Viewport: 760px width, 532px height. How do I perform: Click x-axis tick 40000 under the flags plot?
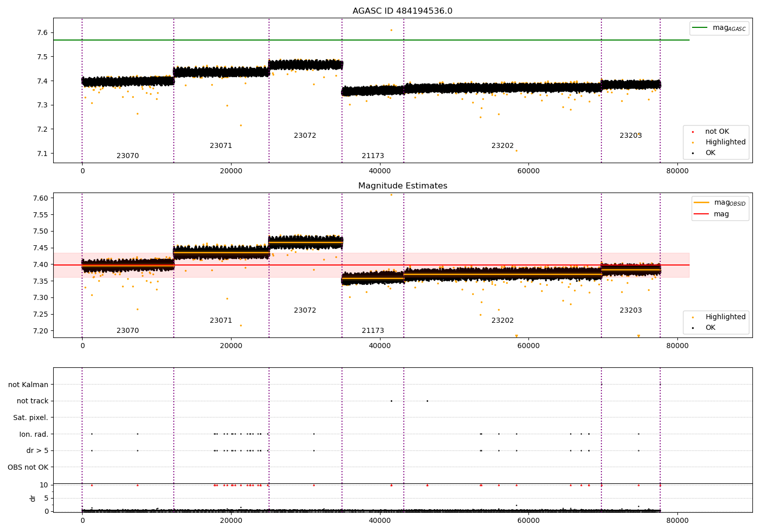pyautogui.click(x=380, y=520)
